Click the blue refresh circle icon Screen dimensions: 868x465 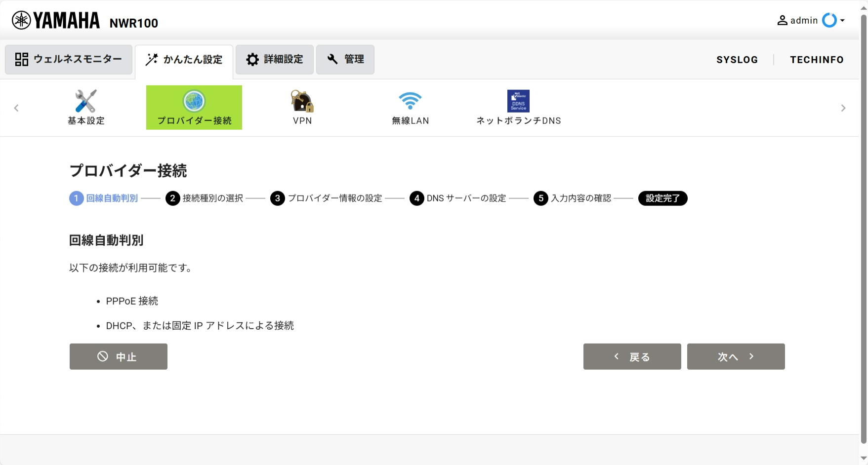click(829, 20)
